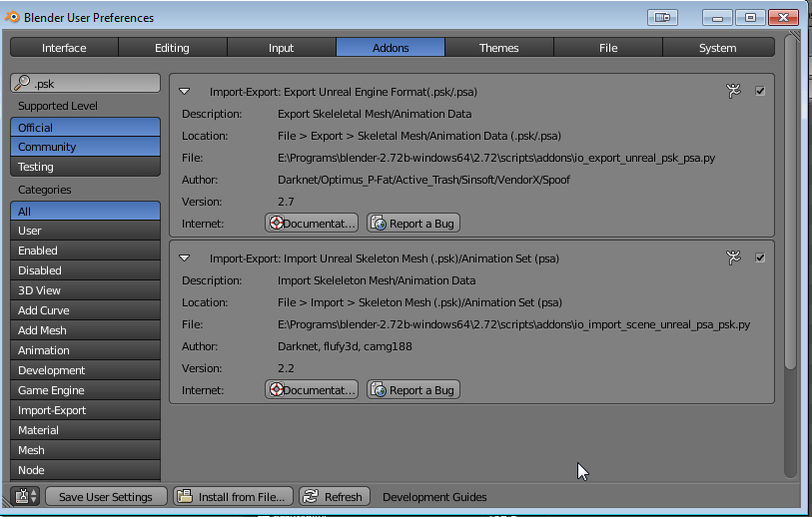Switch to the File tab
The height and width of the screenshot is (517, 812).
tap(608, 48)
